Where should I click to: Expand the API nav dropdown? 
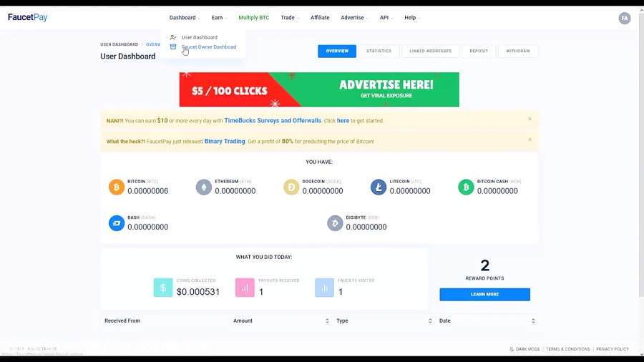pos(386,18)
